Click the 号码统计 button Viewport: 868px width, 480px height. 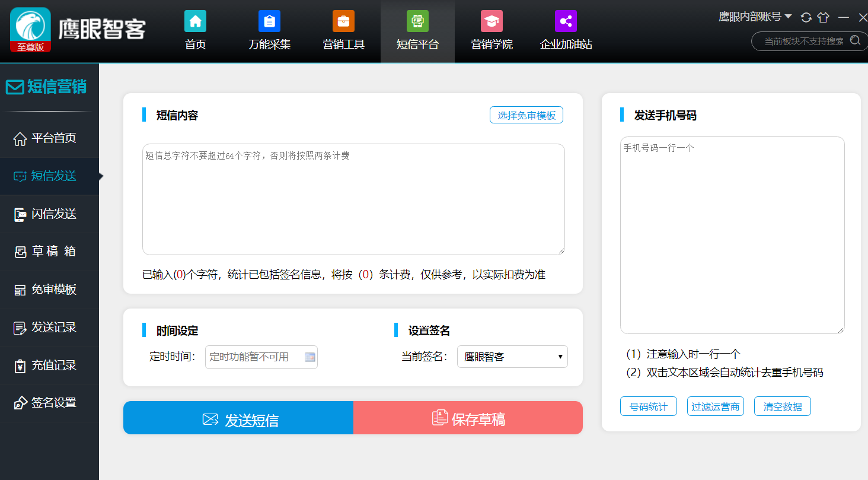coord(649,406)
